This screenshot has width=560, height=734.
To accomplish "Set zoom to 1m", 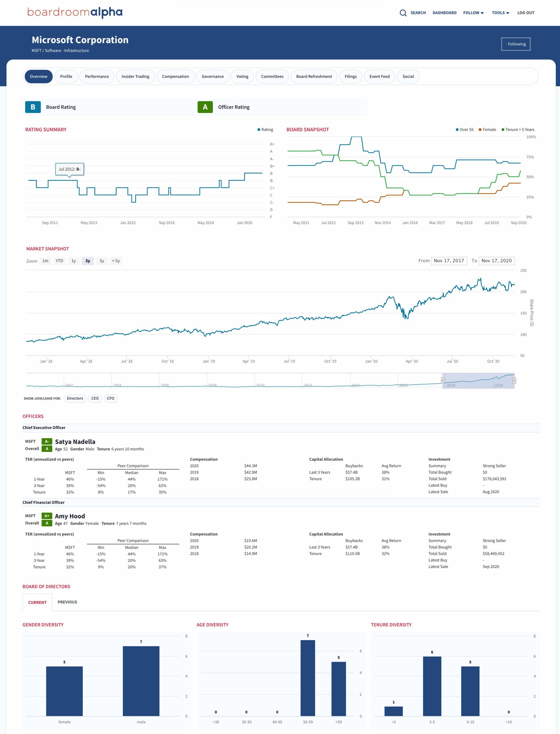I will coord(45,261).
